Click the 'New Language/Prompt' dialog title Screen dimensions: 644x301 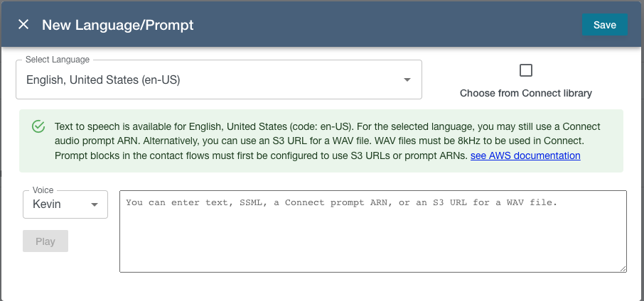(118, 25)
